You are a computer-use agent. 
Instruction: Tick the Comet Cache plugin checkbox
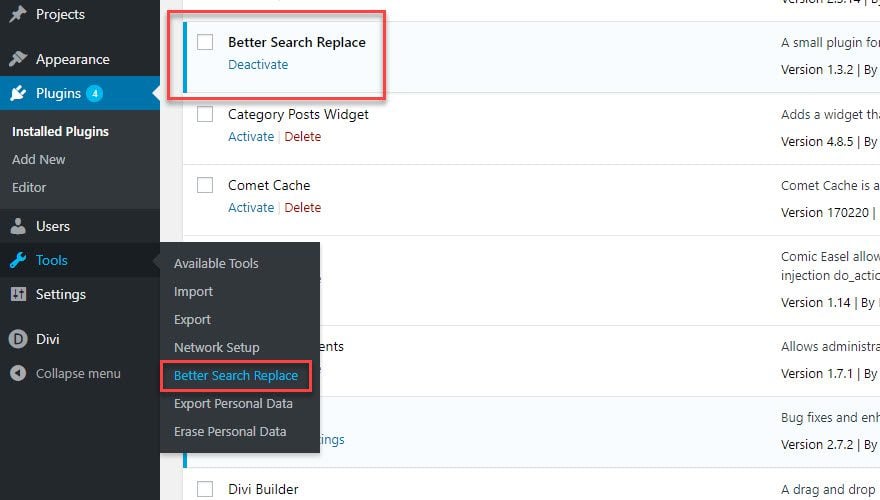(x=205, y=185)
